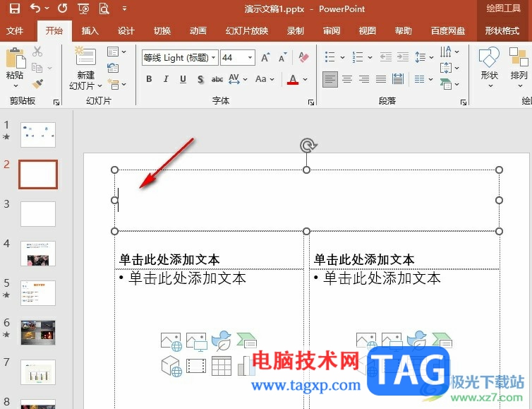
Task: Switch to the 插入 Insert tab
Action: (90, 31)
